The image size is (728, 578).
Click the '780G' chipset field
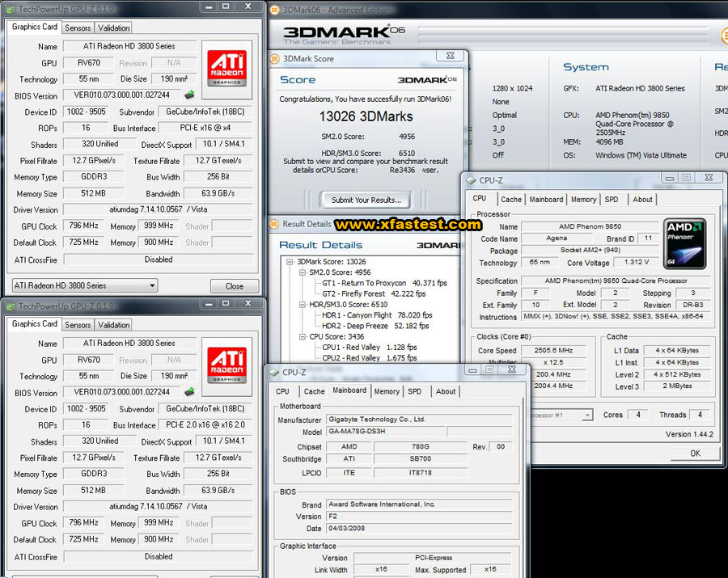pos(420,446)
